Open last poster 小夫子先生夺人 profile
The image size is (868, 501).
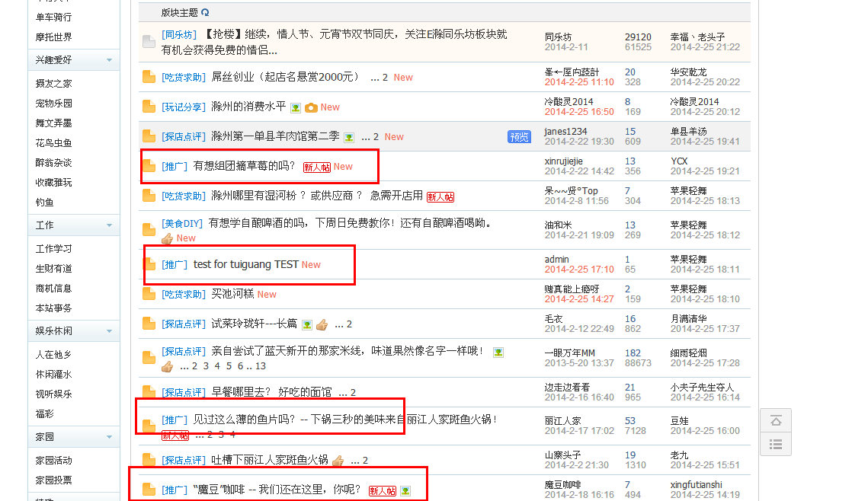pyautogui.click(x=702, y=387)
